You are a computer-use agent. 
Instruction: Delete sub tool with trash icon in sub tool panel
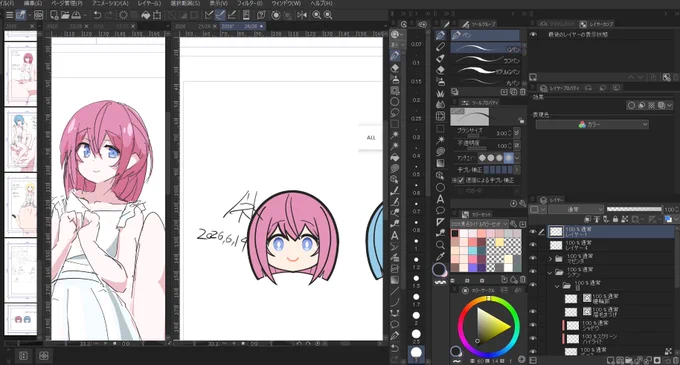click(523, 92)
